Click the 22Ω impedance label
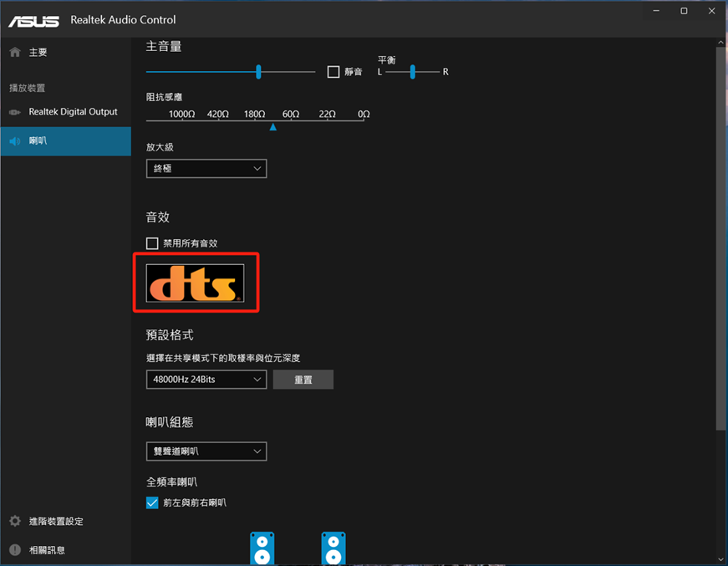This screenshot has width=728, height=566. (328, 115)
